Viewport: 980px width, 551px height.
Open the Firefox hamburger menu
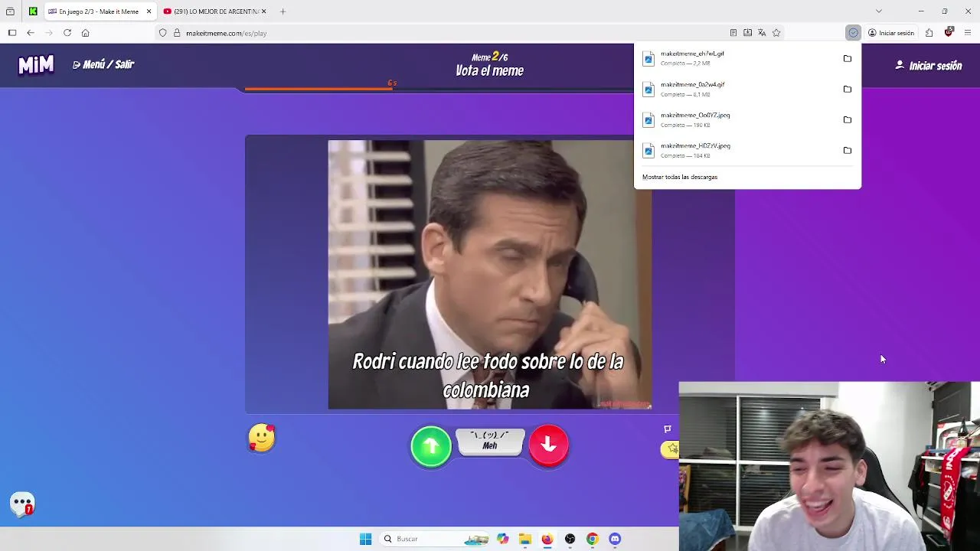click(968, 33)
